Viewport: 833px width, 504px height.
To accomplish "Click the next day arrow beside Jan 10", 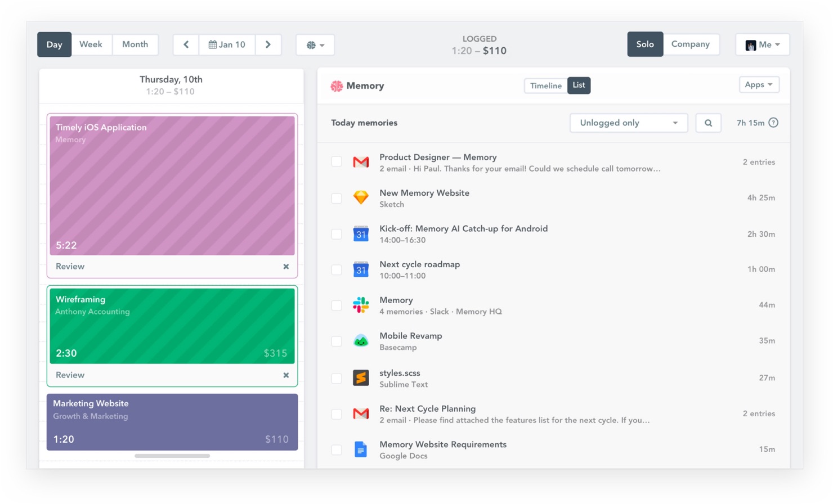I will pyautogui.click(x=268, y=44).
